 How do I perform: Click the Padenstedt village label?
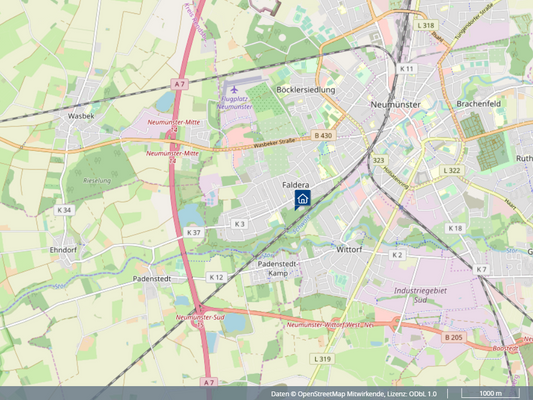coord(152,279)
